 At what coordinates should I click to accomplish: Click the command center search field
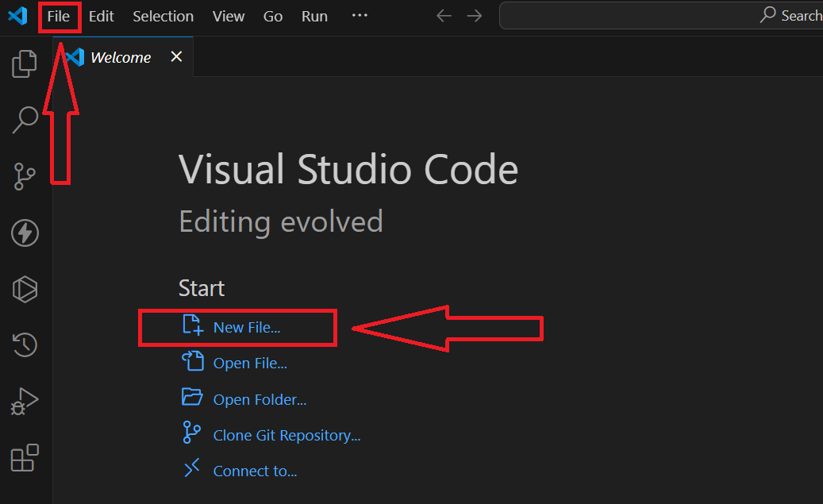[661, 15]
